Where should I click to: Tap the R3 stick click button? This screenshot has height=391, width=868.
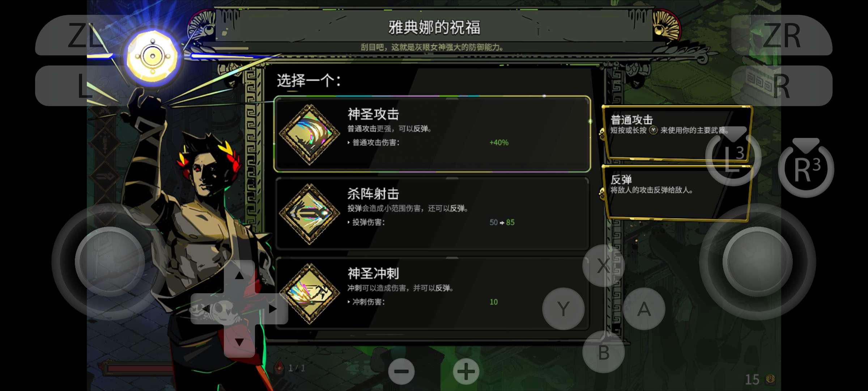806,168
